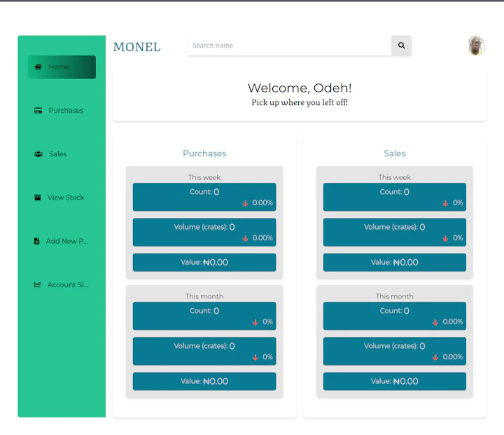Select Purchases this week Count tile

coord(204,197)
